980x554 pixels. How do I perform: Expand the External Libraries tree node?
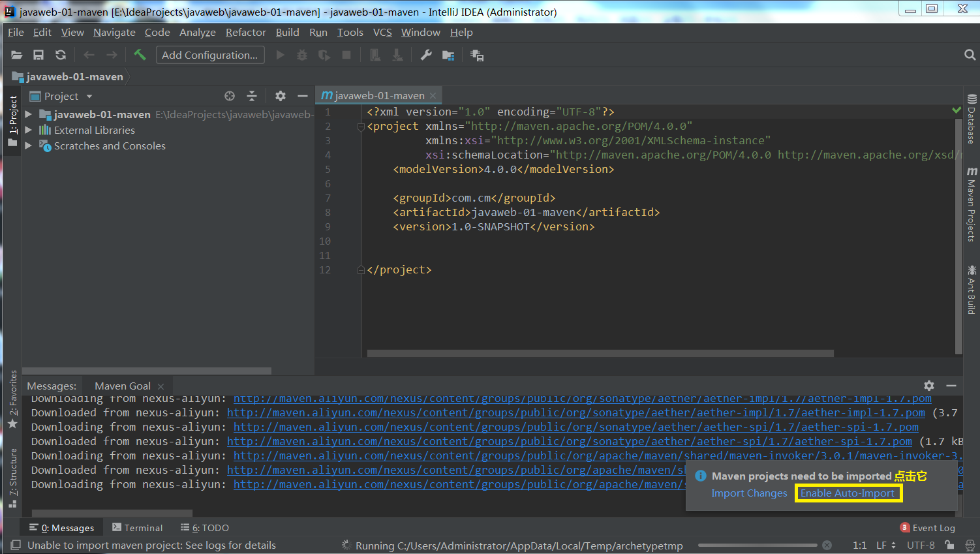point(28,130)
